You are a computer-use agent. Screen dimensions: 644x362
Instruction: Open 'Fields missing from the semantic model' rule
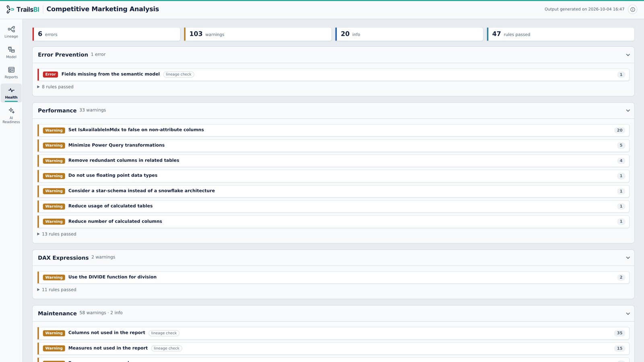click(x=333, y=74)
